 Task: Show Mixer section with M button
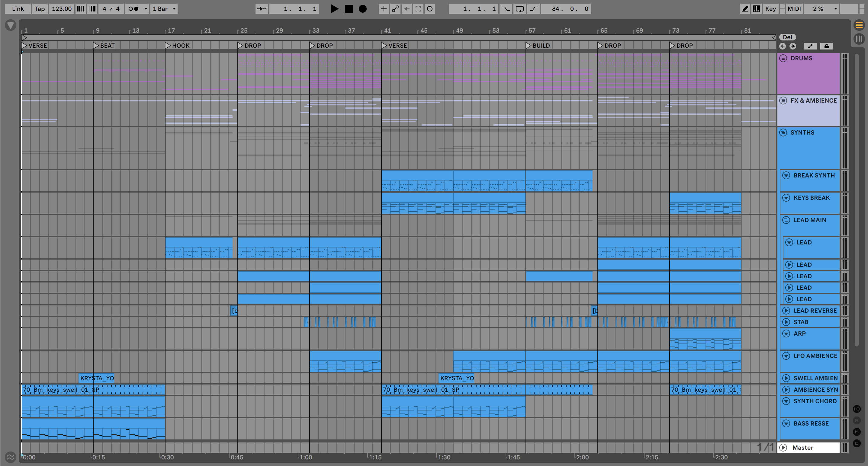coord(857,432)
